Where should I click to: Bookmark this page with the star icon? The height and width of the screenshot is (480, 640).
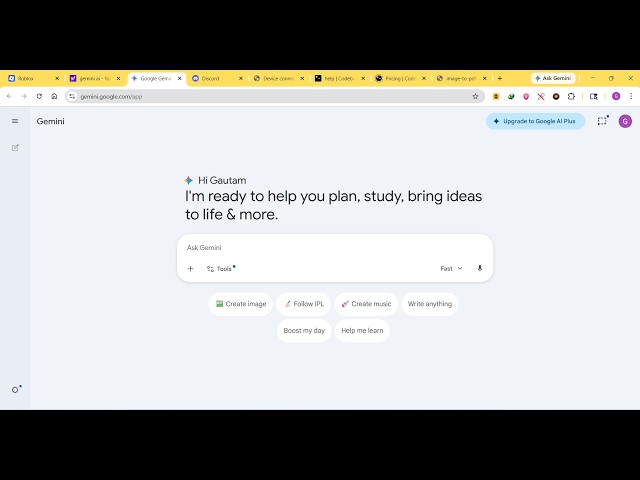tap(475, 97)
